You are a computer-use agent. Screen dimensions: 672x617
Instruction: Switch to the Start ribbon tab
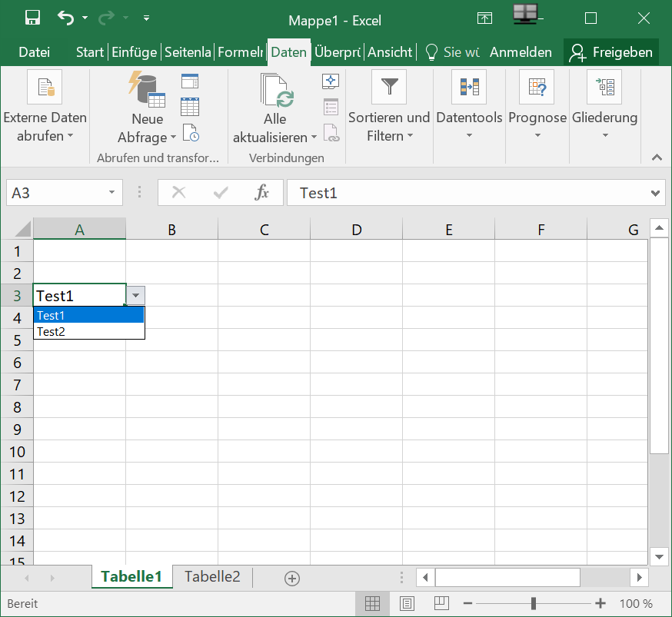89,52
